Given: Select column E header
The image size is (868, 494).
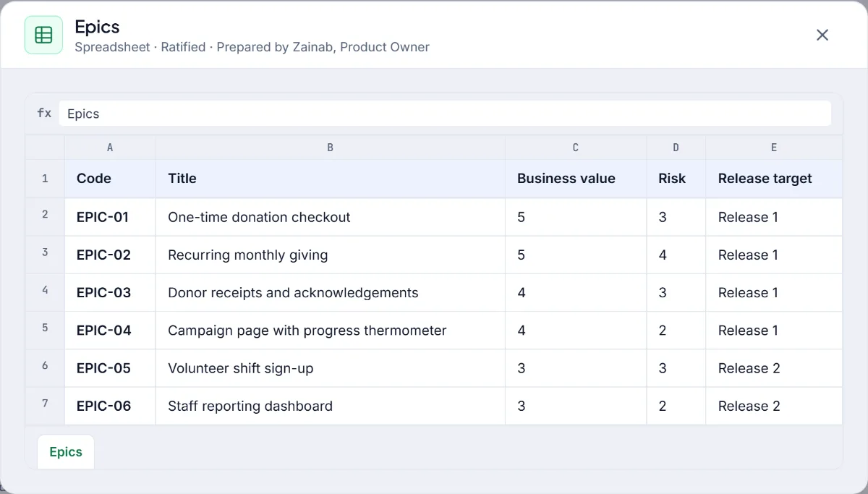Looking at the screenshot, I should point(774,148).
